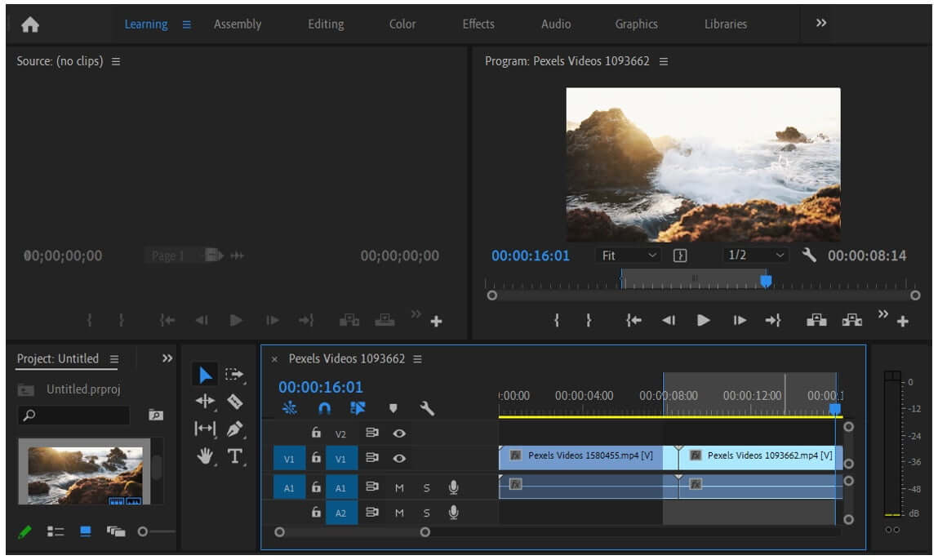Open the Program monitor panel menu
The width and height of the screenshot is (938, 560).
click(x=664, y=61)
